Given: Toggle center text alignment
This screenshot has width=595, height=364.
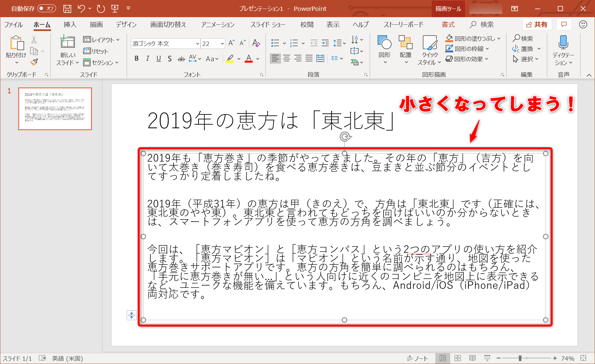Looking at the screenshot, I should 287,59.
